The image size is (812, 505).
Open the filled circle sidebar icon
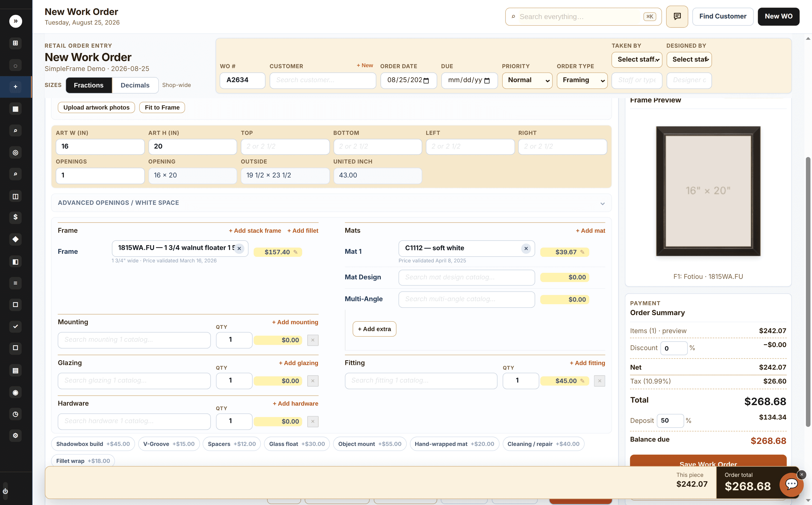pos(15,392)
